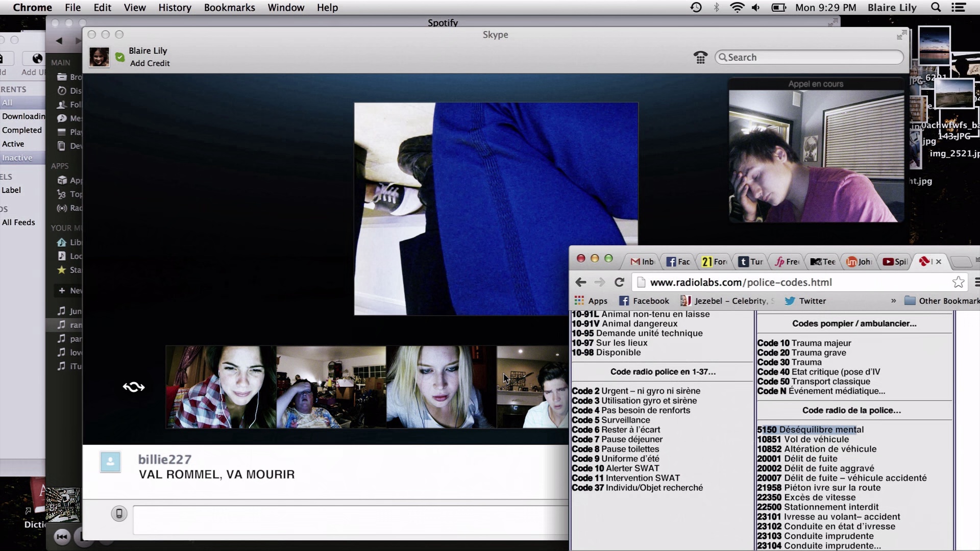Open the Twitter bookmark link

click(805, 300)
